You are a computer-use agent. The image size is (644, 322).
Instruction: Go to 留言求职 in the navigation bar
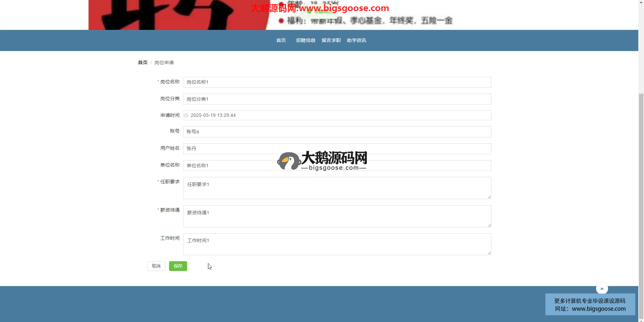331,40
